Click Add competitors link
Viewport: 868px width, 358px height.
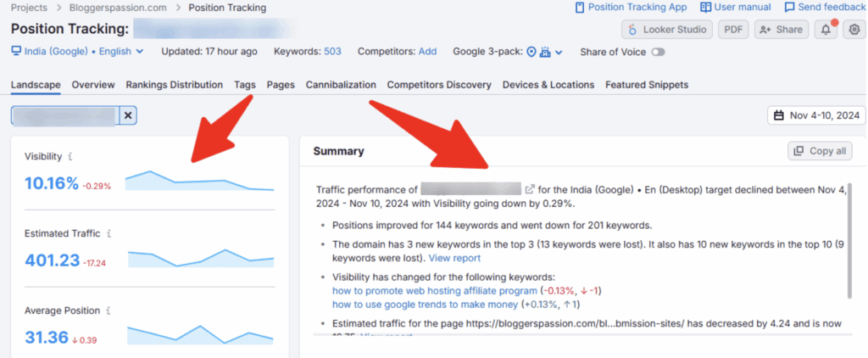click(x=427, y=52)
